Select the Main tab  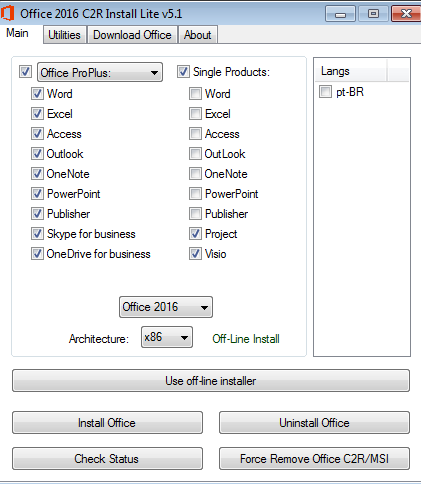point(17,33)
